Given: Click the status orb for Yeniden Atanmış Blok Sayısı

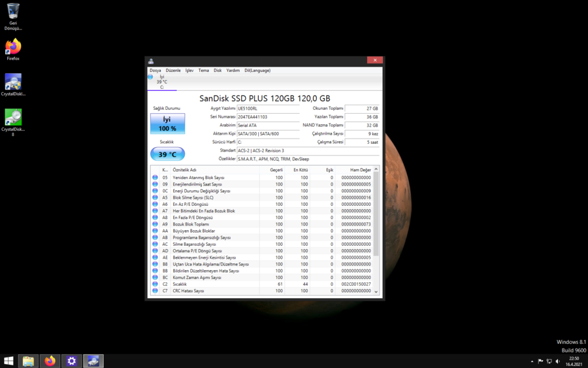Looking at the screenshot, I should pyautogui.click(x=155, y=177).
